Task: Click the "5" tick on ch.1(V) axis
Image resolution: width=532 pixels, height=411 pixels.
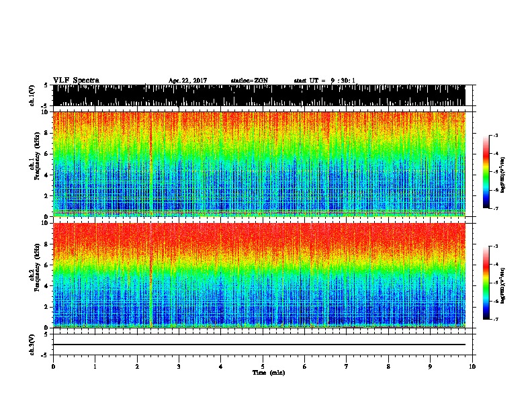Action: coord(46,85)
